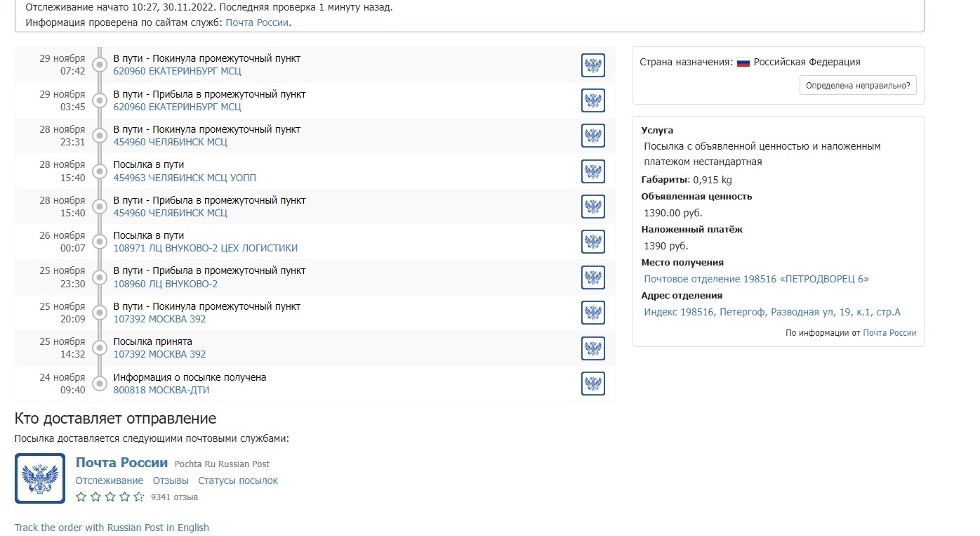
Task: Click Russian Post icon on МОСКВА-ДТИ row
Action: [593, 384]
